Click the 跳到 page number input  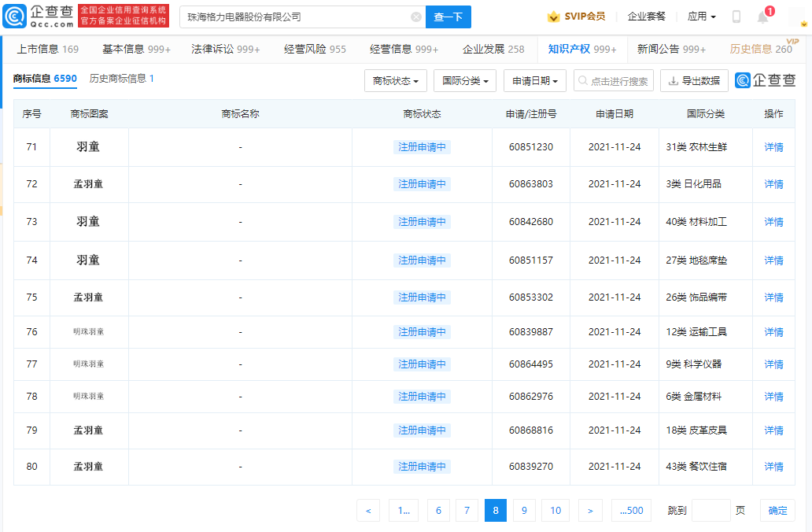[710, 511]
